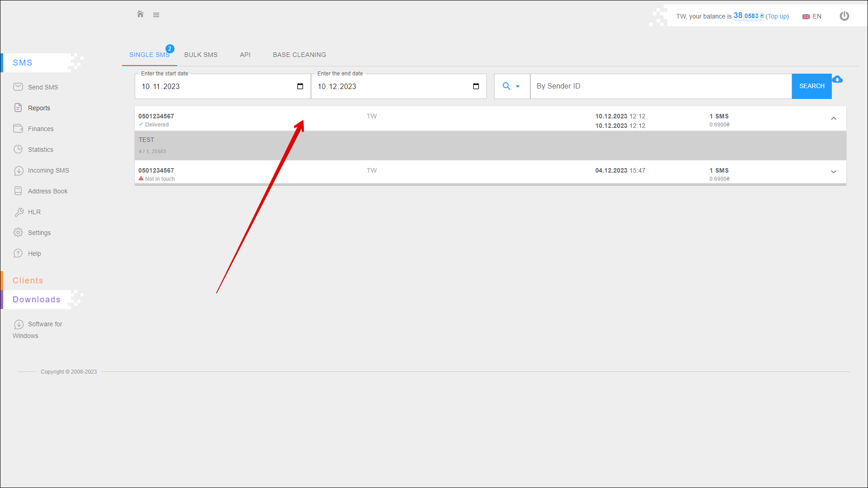868x488 pixels.
Task: Toggle the hamburger menu icon
Action: (x=156, y=15)
